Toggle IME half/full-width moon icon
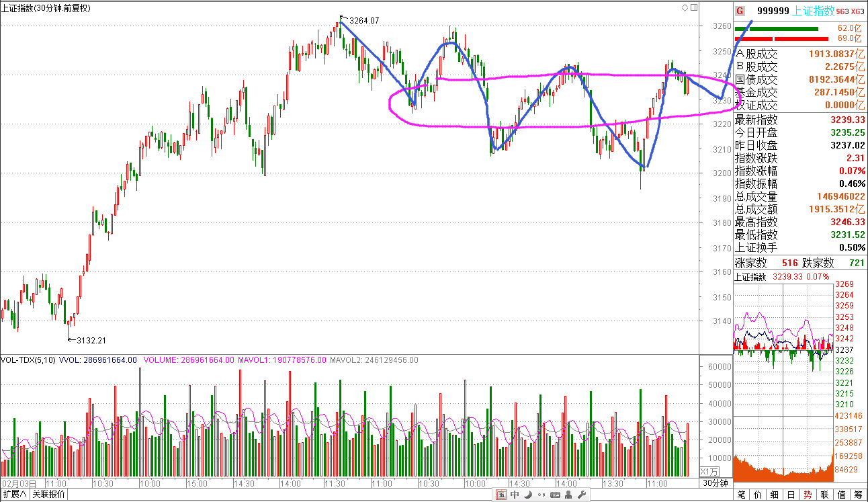Image resolution: width=868 pixels, height=502 pixels. [528, 495]
